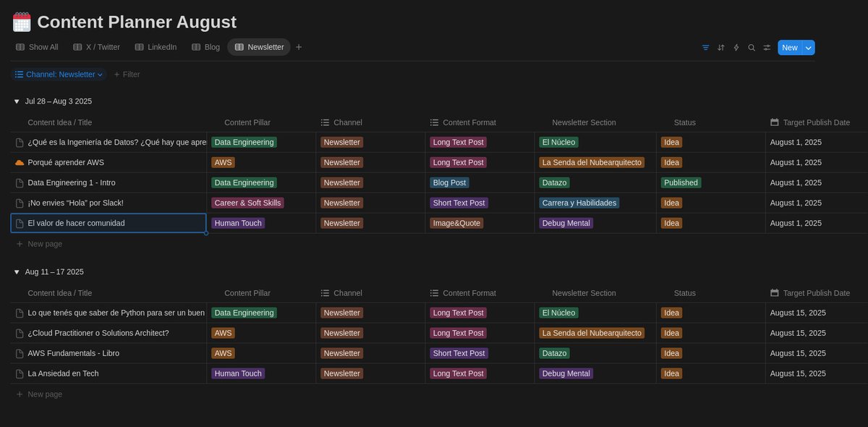The image size is (868, 427).
Task: Click AWS pillar tag in Porqué aprender AWS row
Action: (x=223, y=163)
